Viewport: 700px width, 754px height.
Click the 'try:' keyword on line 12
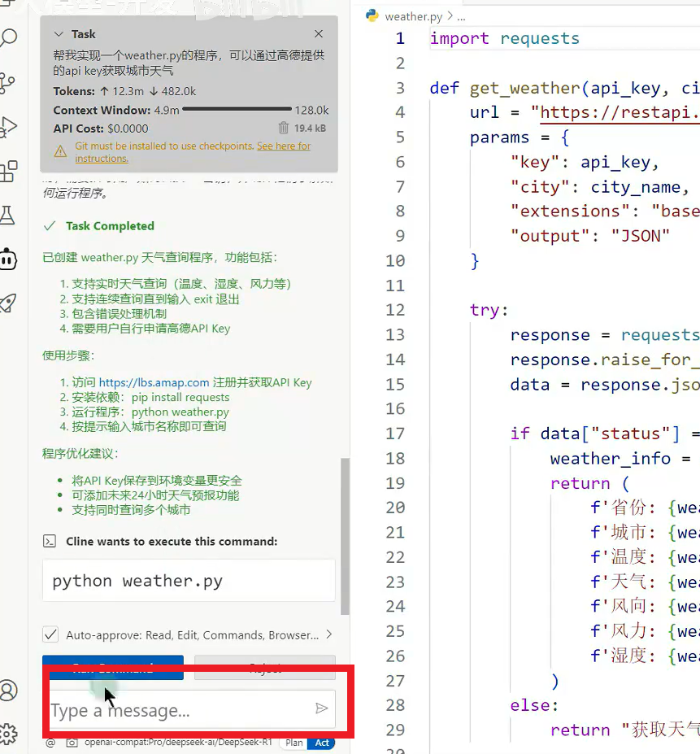point(489,310)
